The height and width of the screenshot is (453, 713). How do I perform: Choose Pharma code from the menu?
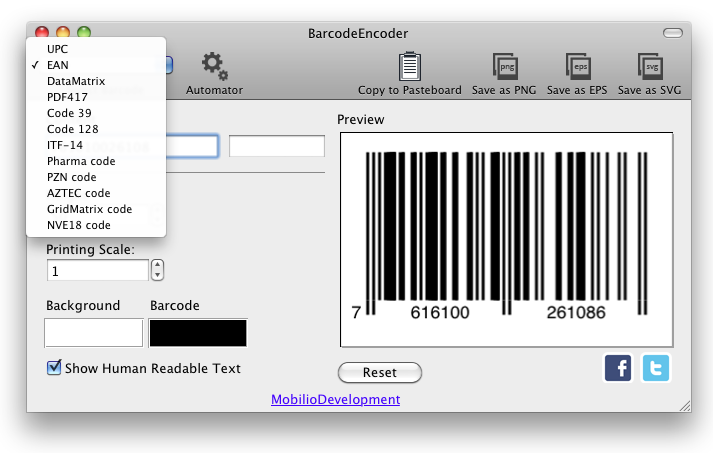pos(96,161)
